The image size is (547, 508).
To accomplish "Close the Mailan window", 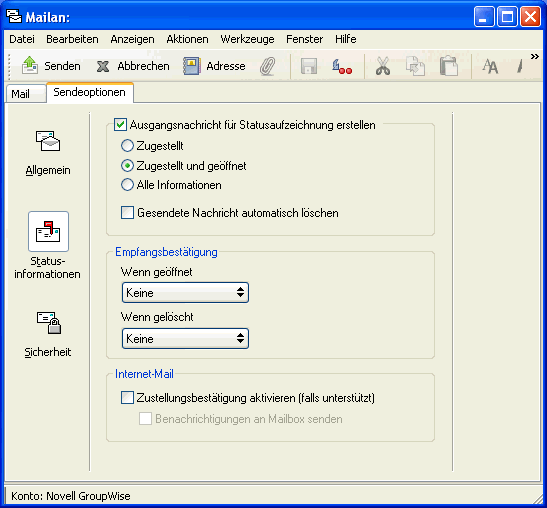I will (530, 16).
